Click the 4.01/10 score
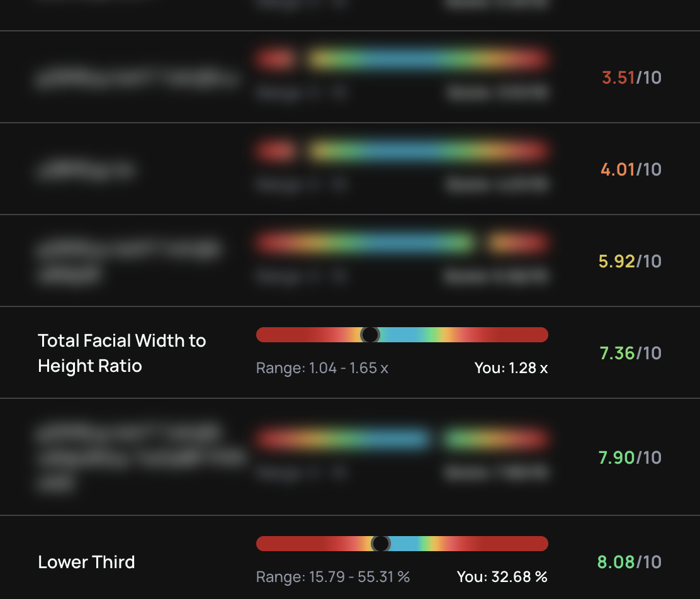The width and height of the screenshot is (700, 599). coord(631,170)
